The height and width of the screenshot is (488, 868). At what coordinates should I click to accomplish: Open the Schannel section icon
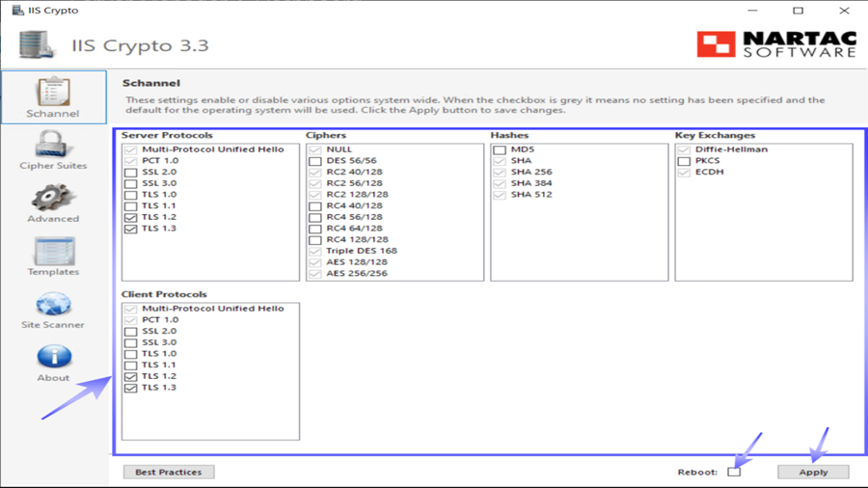coord(53,92)
